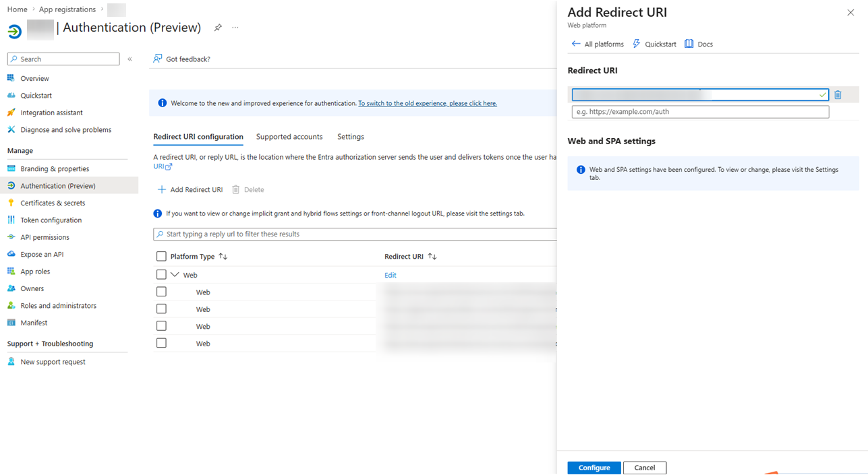
Task: Open New support request
Action: [53, 362]
